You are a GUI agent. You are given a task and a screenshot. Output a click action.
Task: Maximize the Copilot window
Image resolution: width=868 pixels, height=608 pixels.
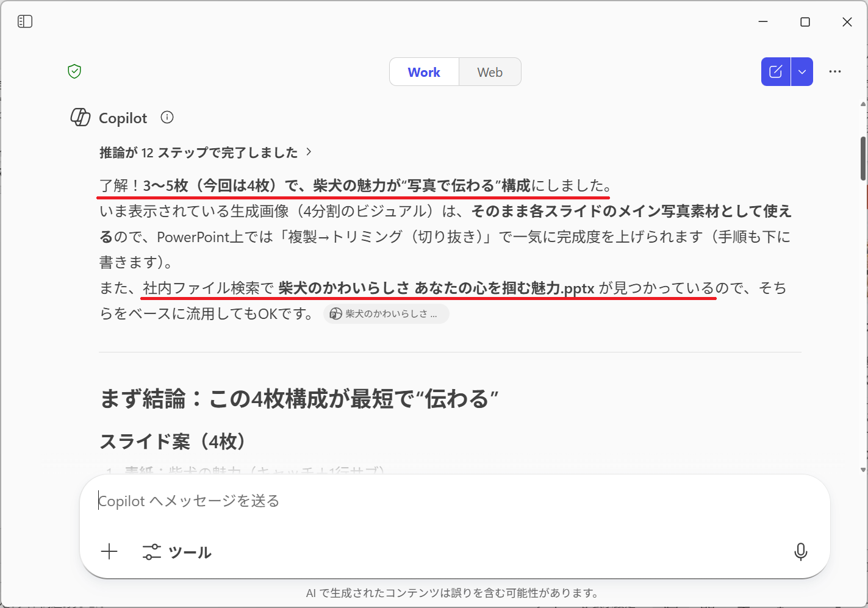(805, 22)
